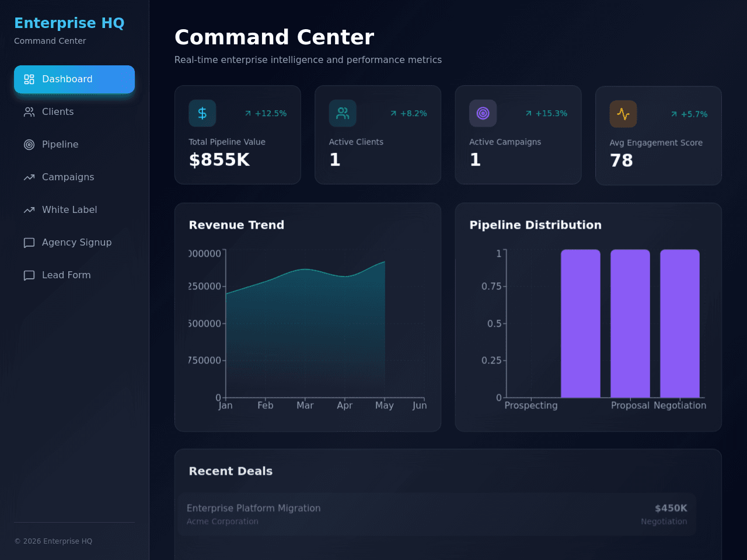Click the Acme Corporation company name

pyautogui.click(x=222, y=521)
